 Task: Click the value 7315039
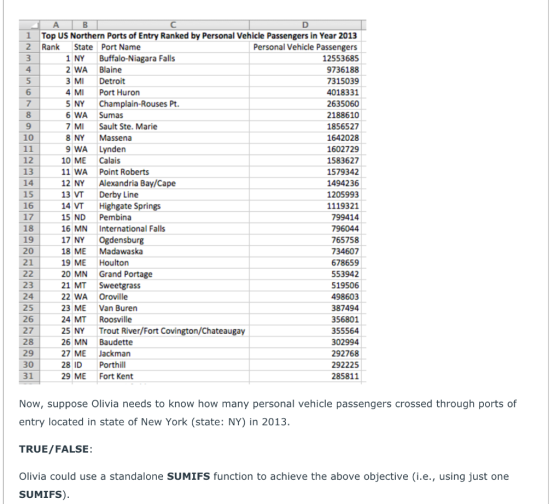(x=343, y=81)
